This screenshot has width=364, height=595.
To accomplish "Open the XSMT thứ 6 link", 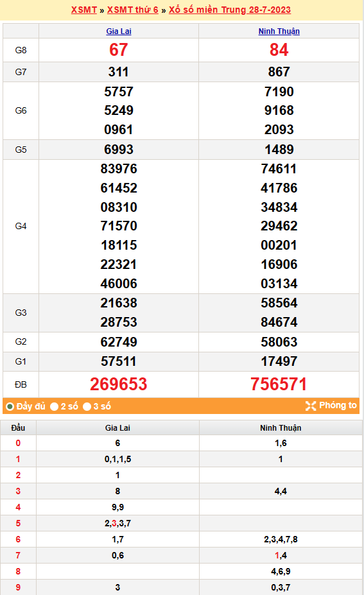I will pyautogui.click(x=132, y=10).
